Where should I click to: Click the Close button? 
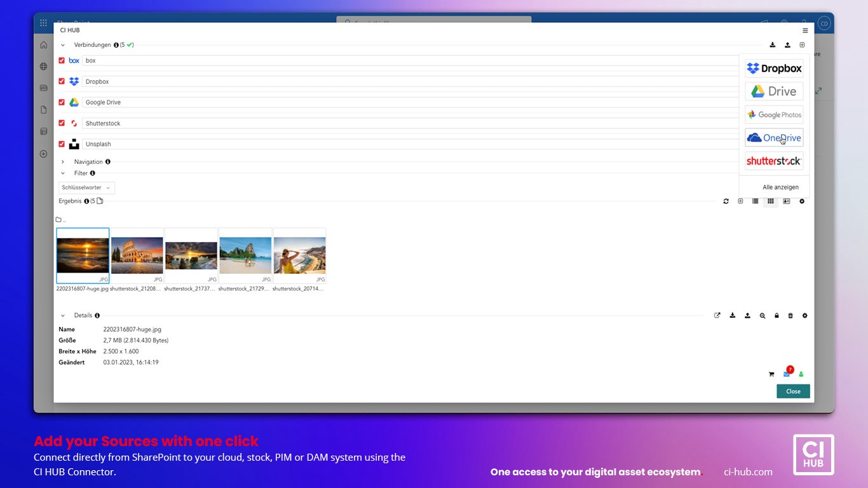click(793, 391)
